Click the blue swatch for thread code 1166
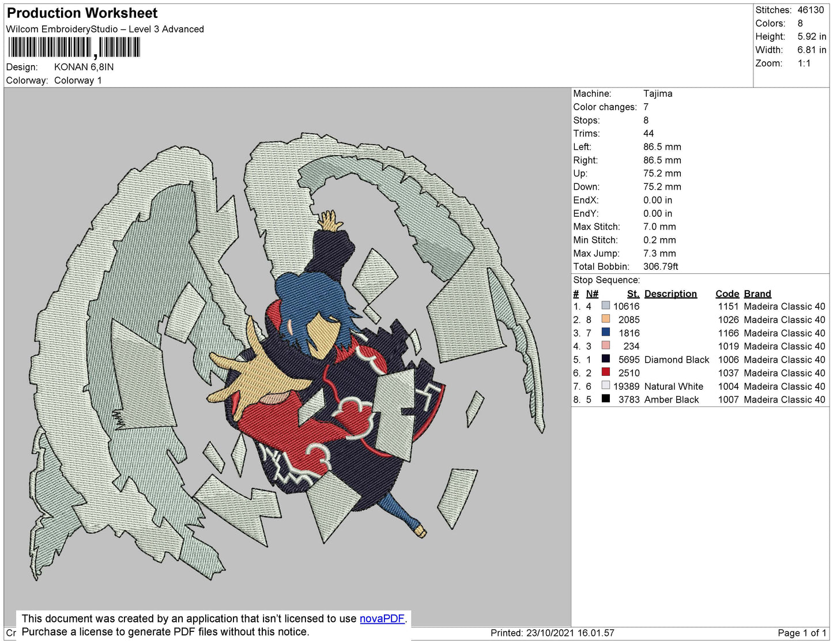The width and height of the screenshot is (833, 644). [605, 332]
